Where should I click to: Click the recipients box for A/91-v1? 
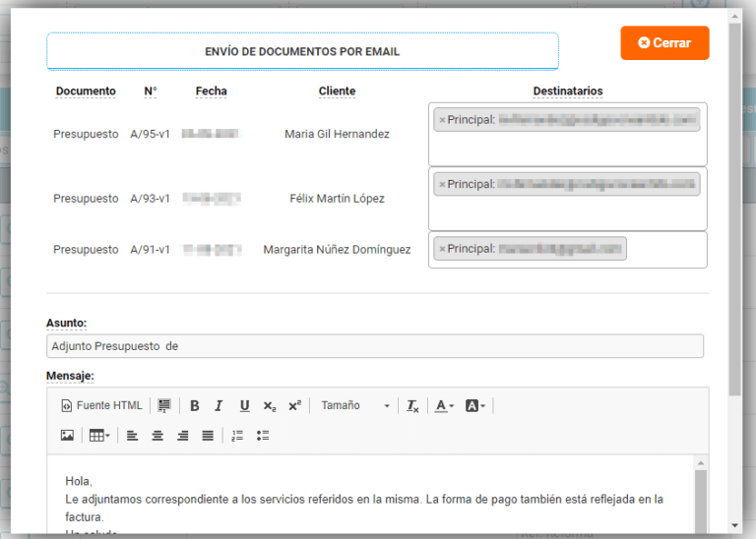coord(567,250)
